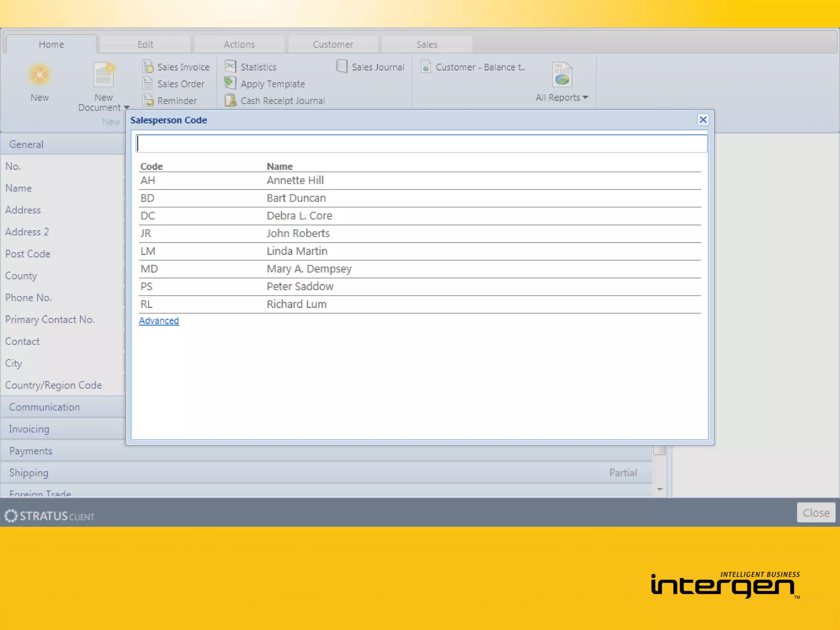Click the Post Code field label
Image resolution: width=840 pixels, height=630 pixels.
coord(27,254)
